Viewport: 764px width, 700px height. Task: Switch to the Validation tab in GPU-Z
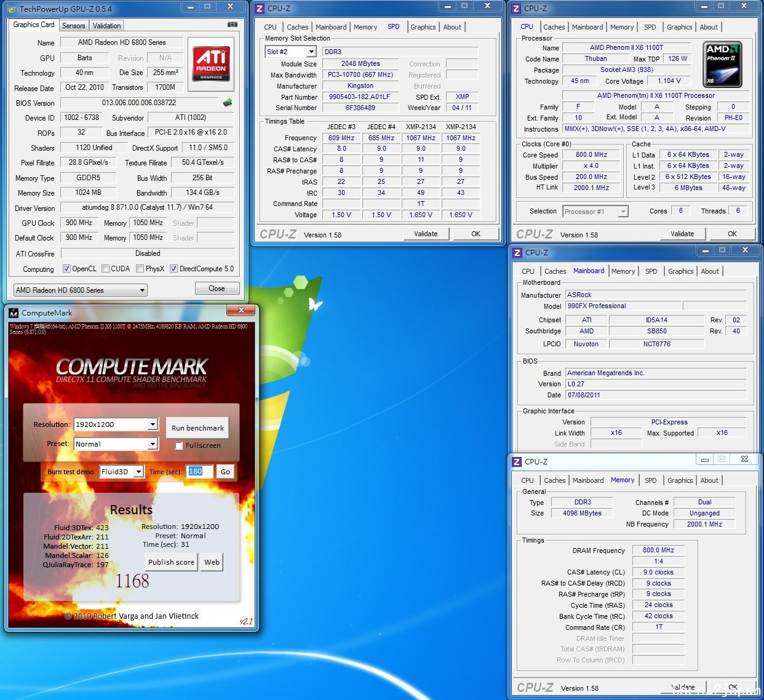coord(106,26)
